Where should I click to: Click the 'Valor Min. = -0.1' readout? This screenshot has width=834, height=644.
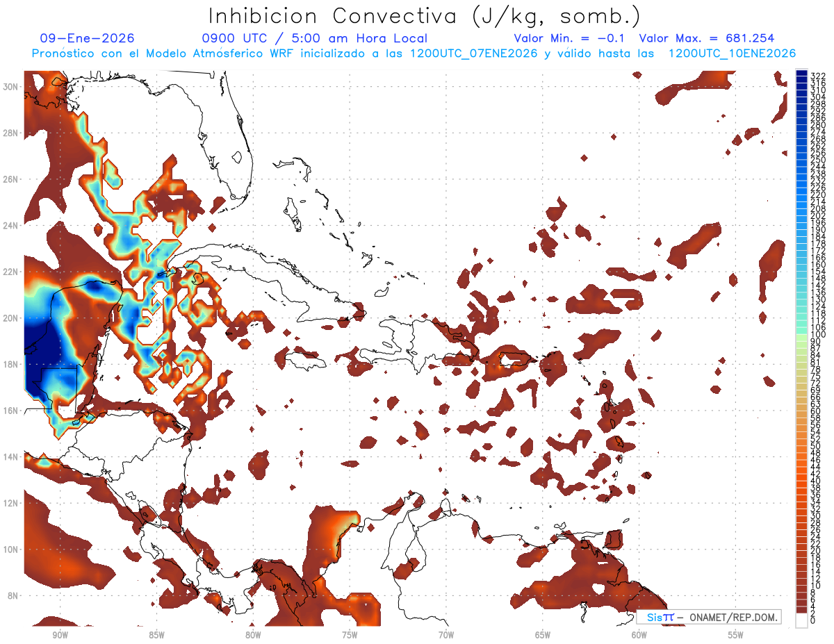569,38
